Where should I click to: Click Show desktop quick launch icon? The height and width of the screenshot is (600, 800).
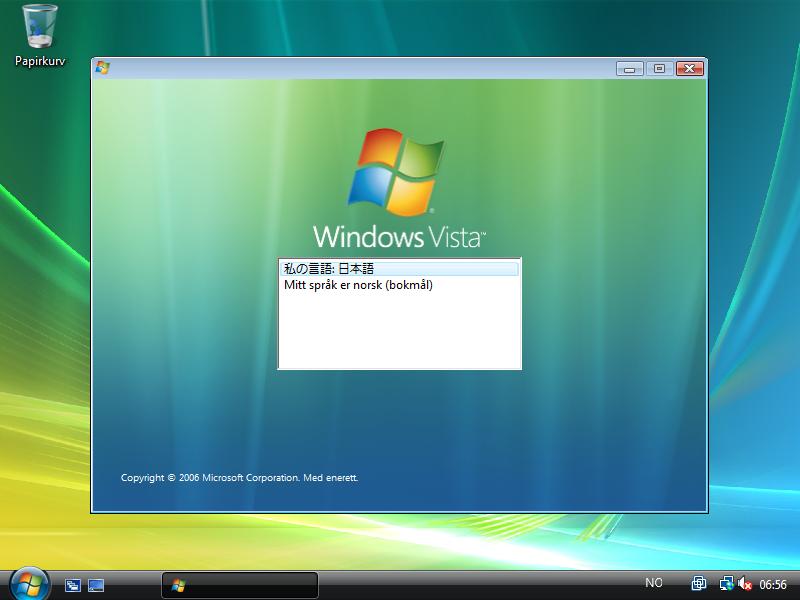click(x=96, y=585)
